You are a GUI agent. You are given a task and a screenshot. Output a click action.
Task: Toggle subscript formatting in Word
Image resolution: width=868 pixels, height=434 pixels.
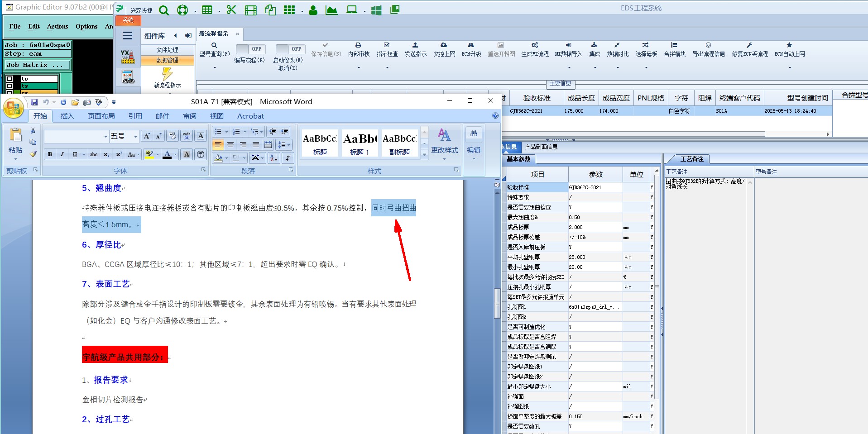pyautogui.click(x=106, y=154)
